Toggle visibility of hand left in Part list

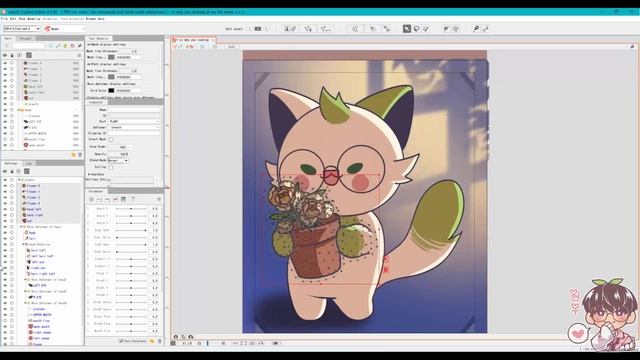tap(5, 87)
